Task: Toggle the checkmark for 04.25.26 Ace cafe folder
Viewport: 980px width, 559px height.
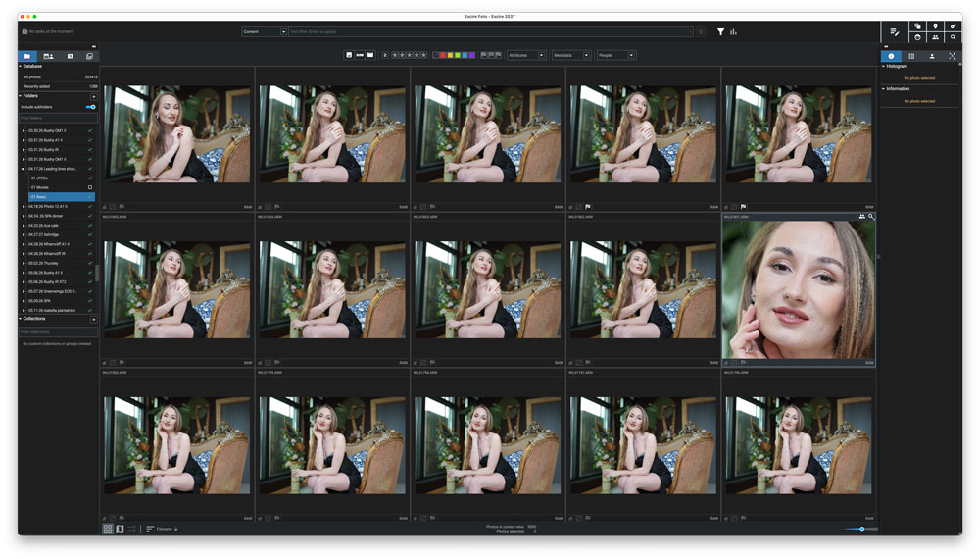Action: pyautogui.click(x=90, y=226)
